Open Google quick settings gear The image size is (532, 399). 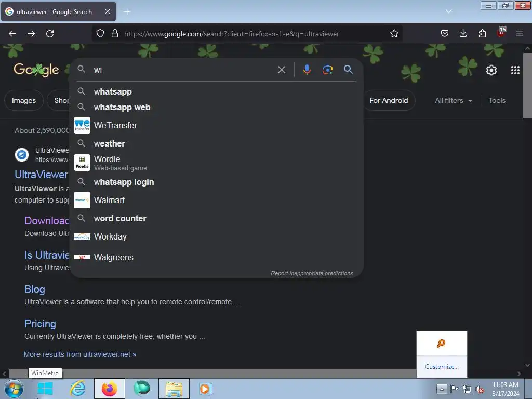tap(491, 70)
